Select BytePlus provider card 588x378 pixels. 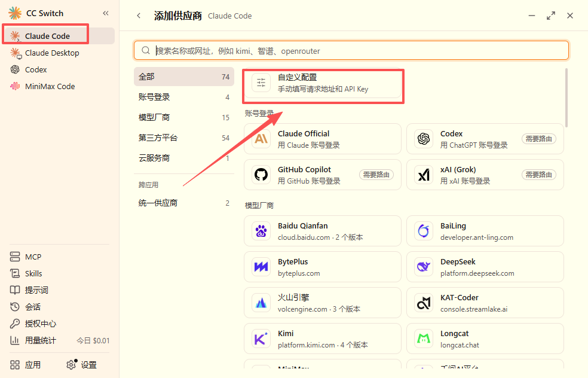coord(323,267)
